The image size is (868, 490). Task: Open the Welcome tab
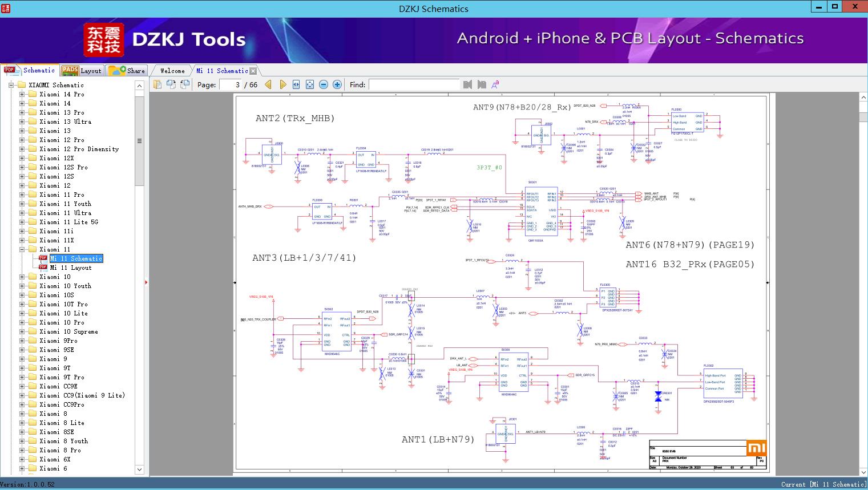point(172,71)
